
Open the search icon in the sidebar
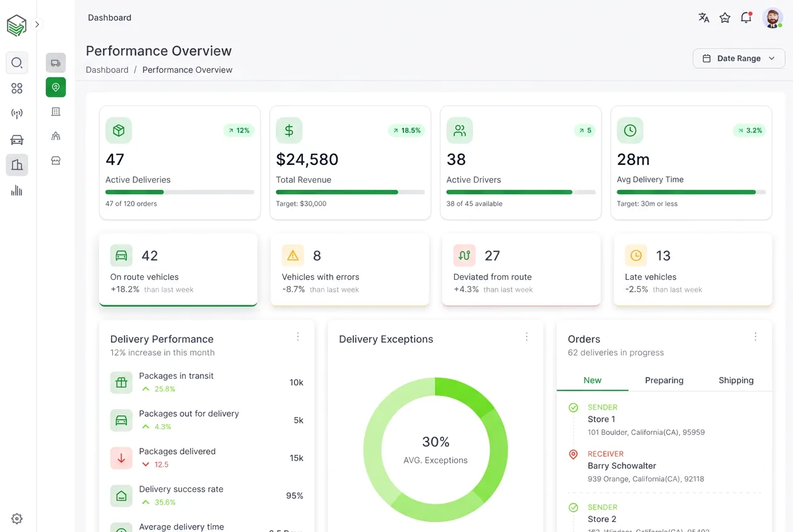pos(17,63)
